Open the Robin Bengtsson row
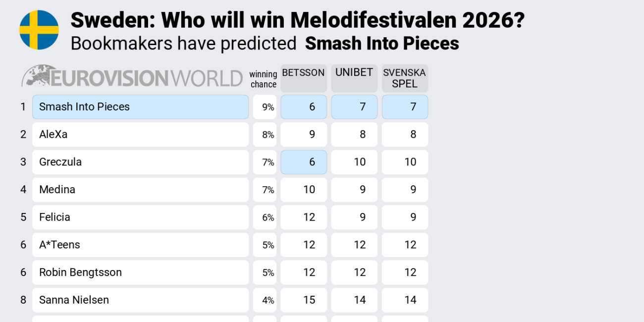Viewport: 644px width, 322px height. point(140,272)
